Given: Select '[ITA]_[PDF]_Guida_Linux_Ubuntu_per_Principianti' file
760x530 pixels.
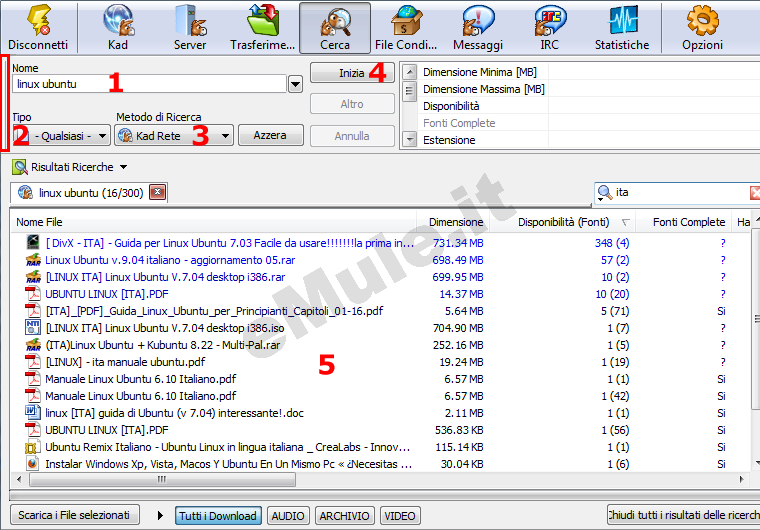Looking at the screenshot, I should pyautogui.click(x=214, y=311).
